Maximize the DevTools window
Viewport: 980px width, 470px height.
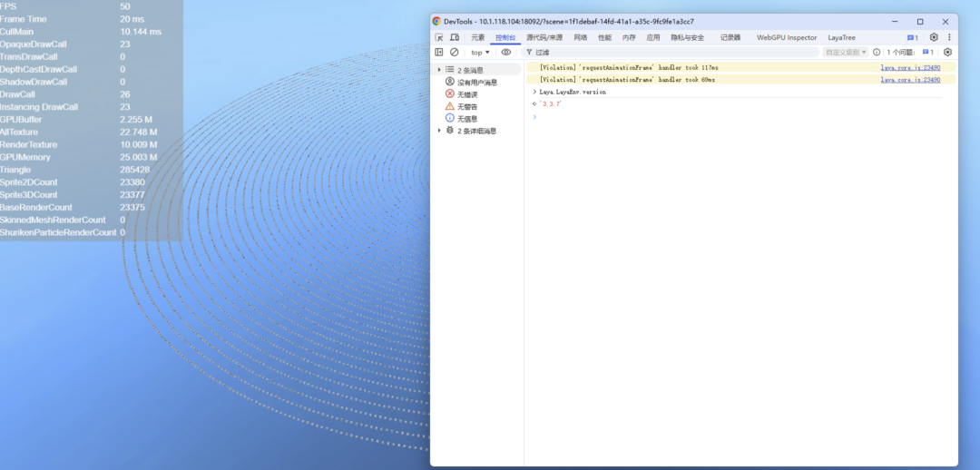[920, 21]
